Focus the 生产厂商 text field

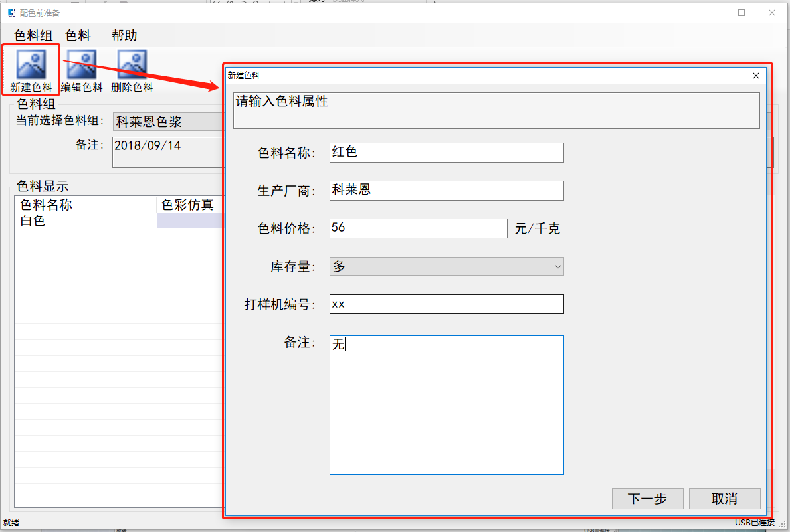tap(446, 190)
